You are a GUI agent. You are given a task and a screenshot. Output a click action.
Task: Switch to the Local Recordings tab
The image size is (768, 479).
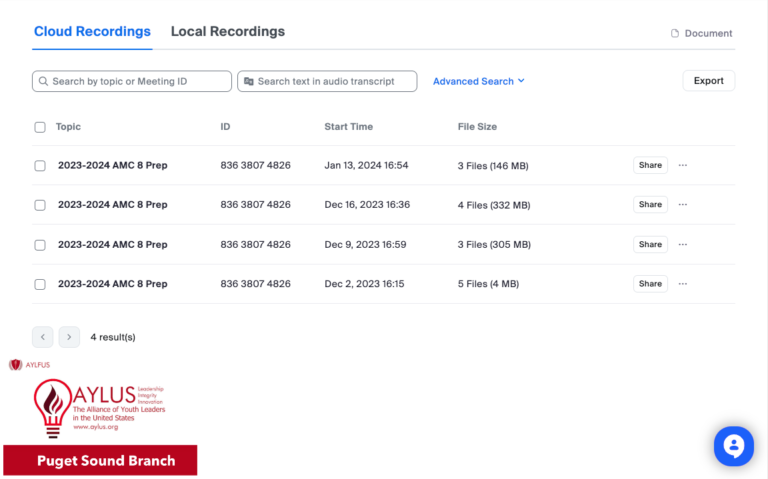coord(228,31)
